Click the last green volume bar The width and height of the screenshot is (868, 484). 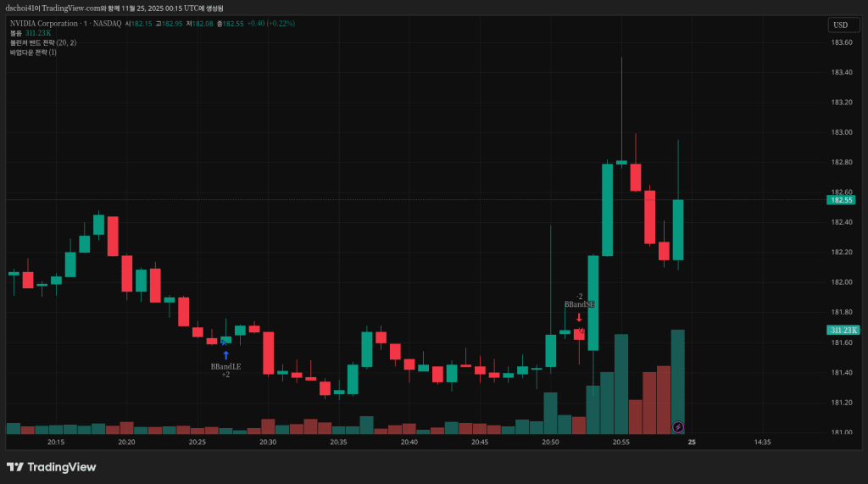[677, 381]
